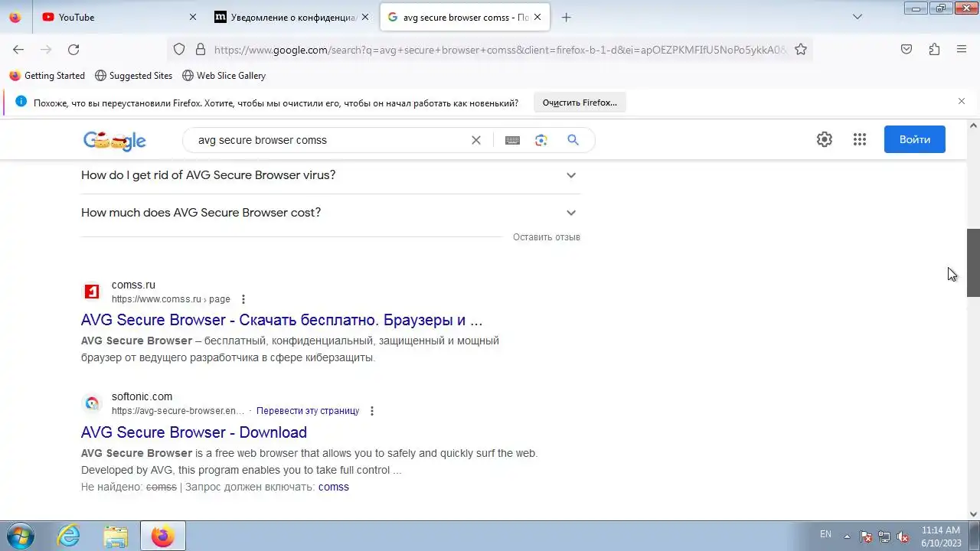Click the magnifier search submit icon
980x551 pixels.
coord(573,140)
